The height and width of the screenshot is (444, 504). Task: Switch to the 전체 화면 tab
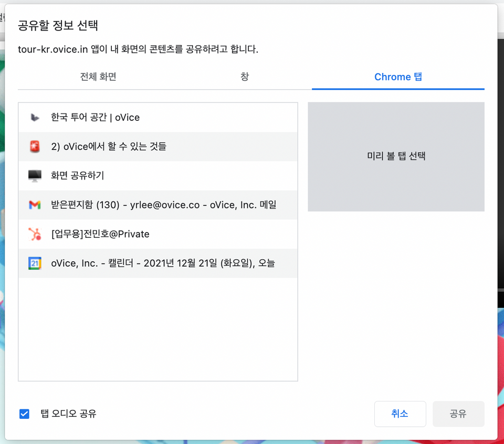pyautogui.click(x=98, y=77)
